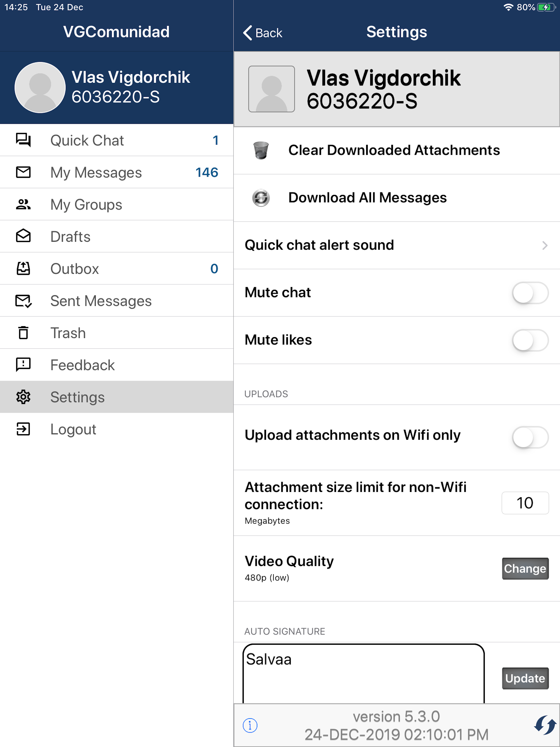Image resolution: width=560 pixels, height=747 pixels.
Task: Go Back from Settings
Action: pyautogui.click(x=262, y=33)
